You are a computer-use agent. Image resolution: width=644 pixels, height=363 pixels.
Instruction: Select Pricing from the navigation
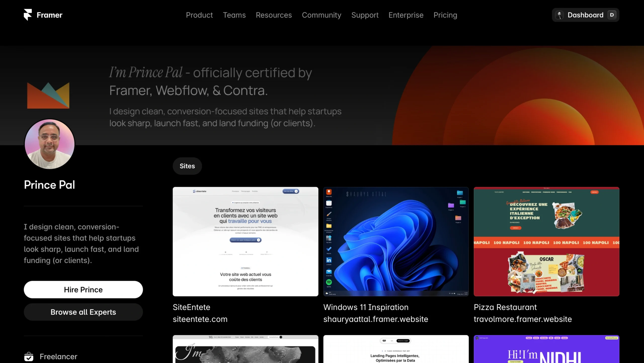[x=445, y=15]
